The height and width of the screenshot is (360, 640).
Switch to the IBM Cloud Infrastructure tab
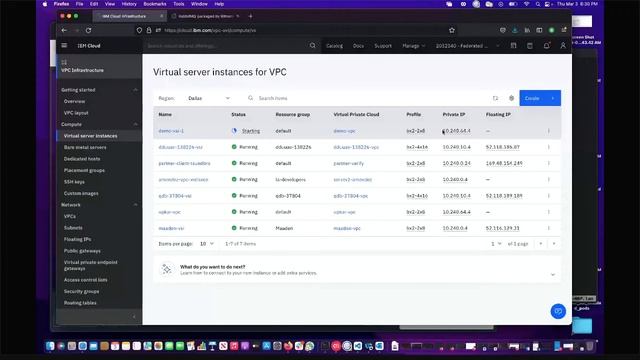(129, 16)
